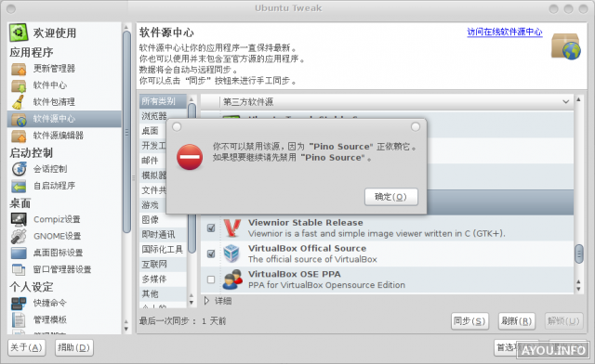Open 访问在线软件源中心 link
The height and width of the screenshot is (364, 595).
(505, 32)
